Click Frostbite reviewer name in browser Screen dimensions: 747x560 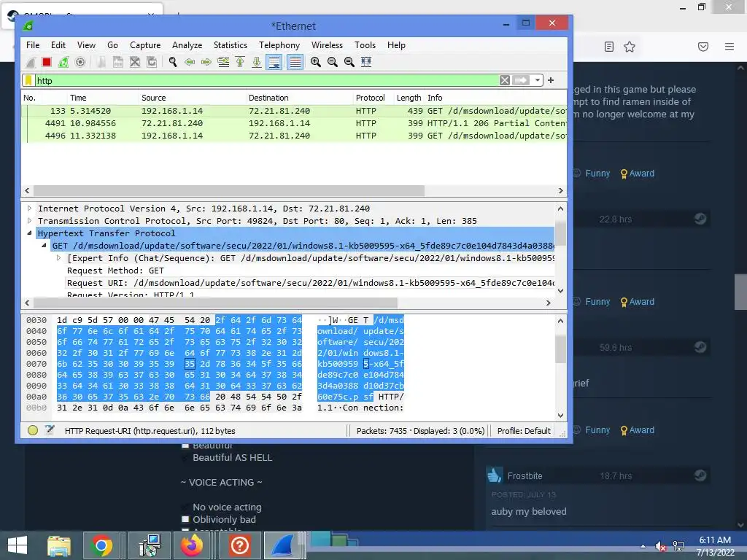(x=525, y=475)
